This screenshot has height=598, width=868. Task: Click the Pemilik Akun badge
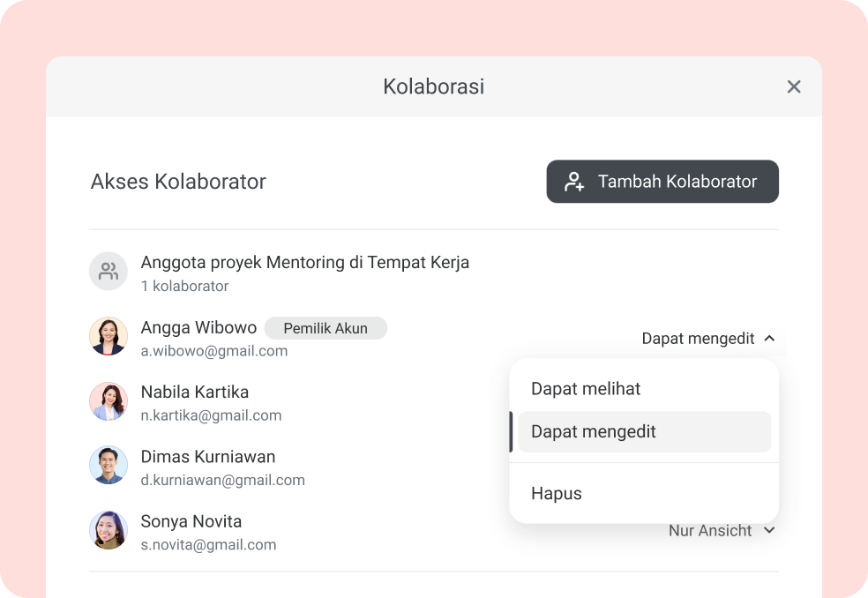click(325, 327)
